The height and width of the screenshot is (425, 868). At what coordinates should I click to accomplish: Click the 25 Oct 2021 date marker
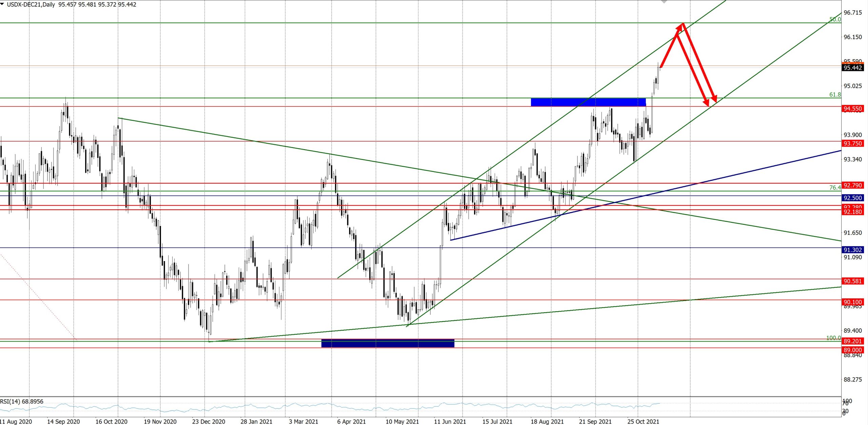(x=643, y=422)
